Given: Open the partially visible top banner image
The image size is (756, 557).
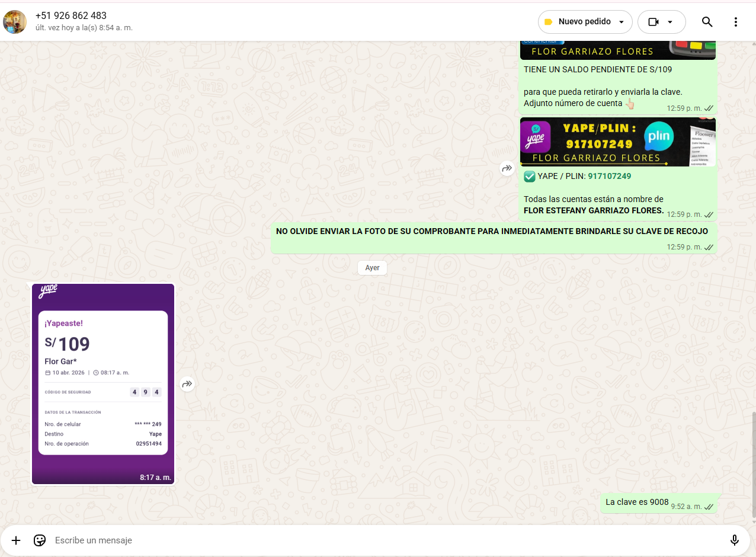Looking at the screenshot, I should click(x=617, y=50).
